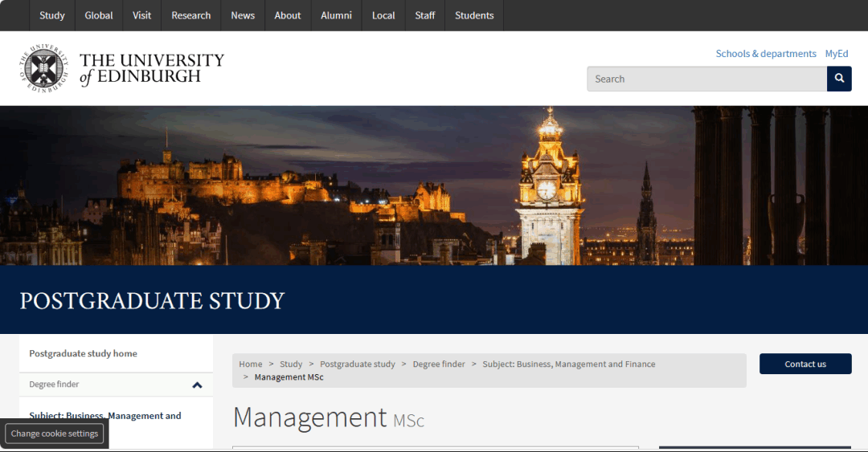Image resolution: width=868 pixels, height=452 pixels.
Task: Select Visit in top navigation
Action: 141,15
